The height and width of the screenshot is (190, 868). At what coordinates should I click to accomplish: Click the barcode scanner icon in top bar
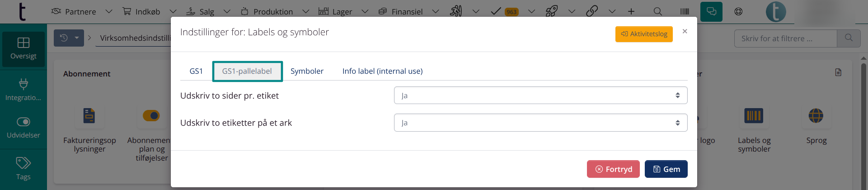click(685, 11)
